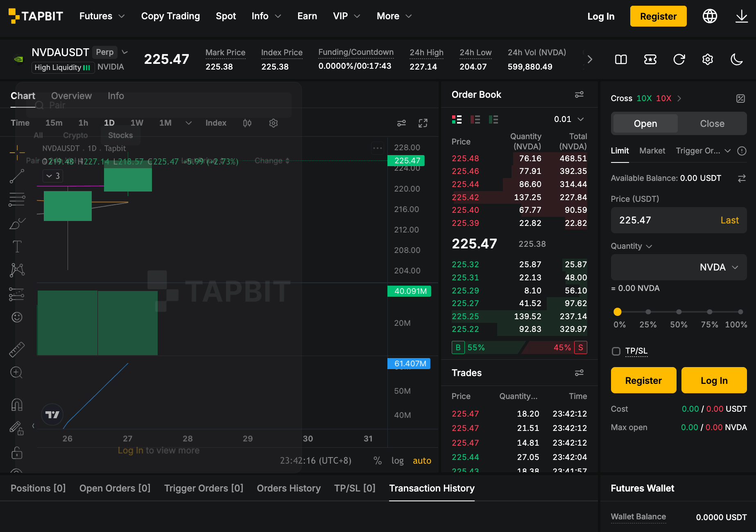Open Order Book settings icon

[579, 95]
